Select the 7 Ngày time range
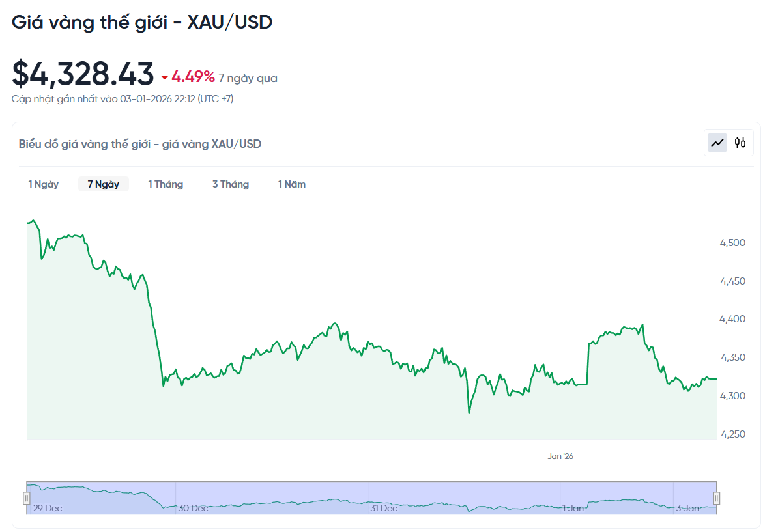The width and height of the screenshot is (765, 532). tap(104, 184)
